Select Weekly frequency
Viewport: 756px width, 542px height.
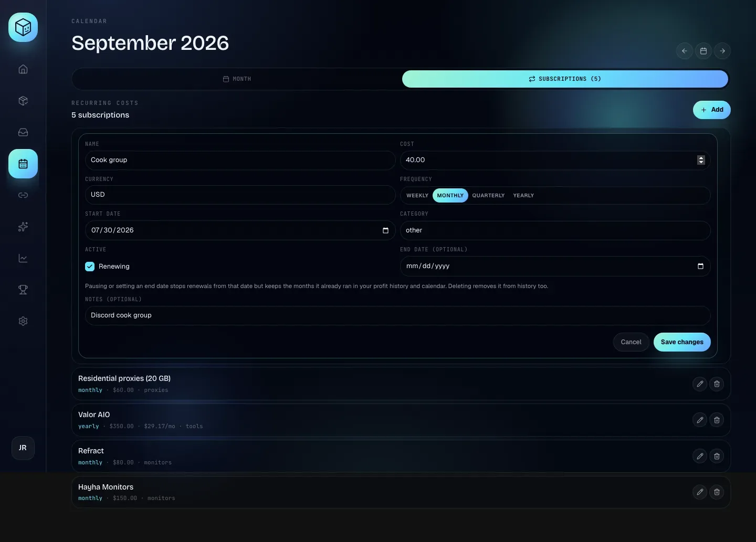(417, 196)
